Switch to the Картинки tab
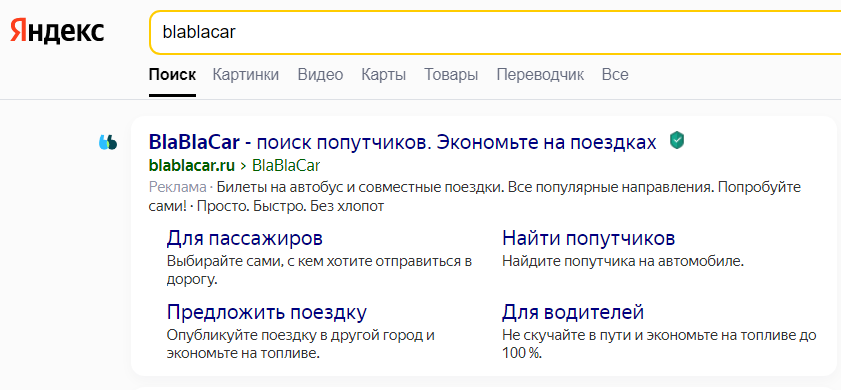This screenshot has height=390, width=841. point(246,74)
